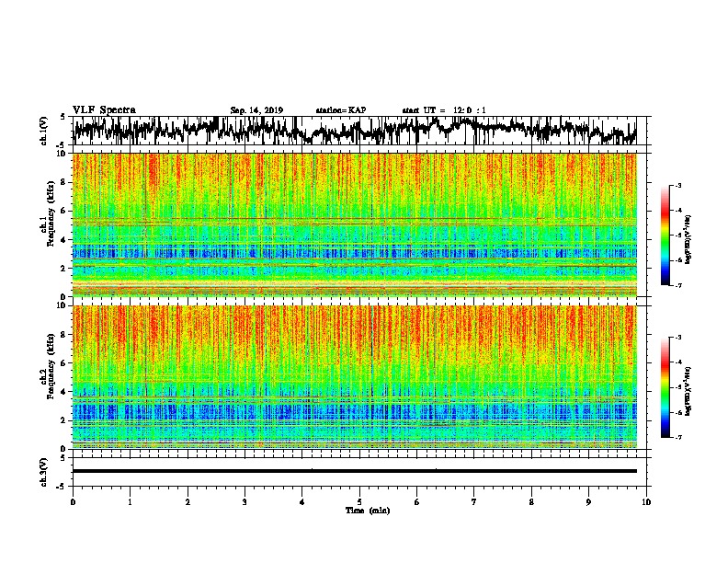Click the 'VLF Spectra' plot title
This screenshot has height=563, width=728.
click(104, 110)
